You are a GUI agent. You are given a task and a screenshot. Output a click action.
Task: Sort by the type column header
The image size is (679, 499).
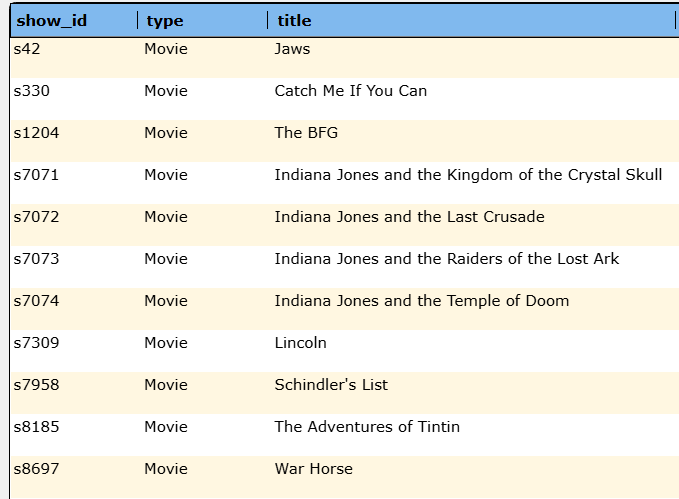coord(165,20)
